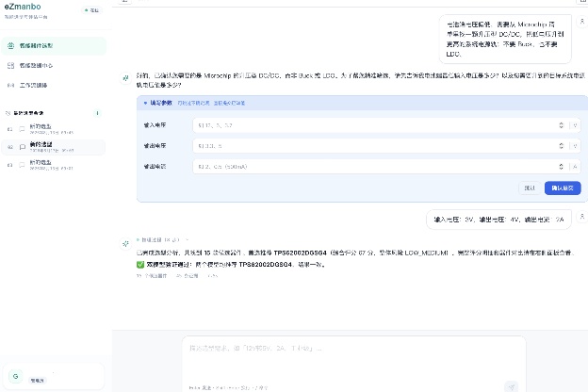The image size is (588, 392).
Task: Toggle the online status pill beside eZmanbo
Action: click(92, 10)
